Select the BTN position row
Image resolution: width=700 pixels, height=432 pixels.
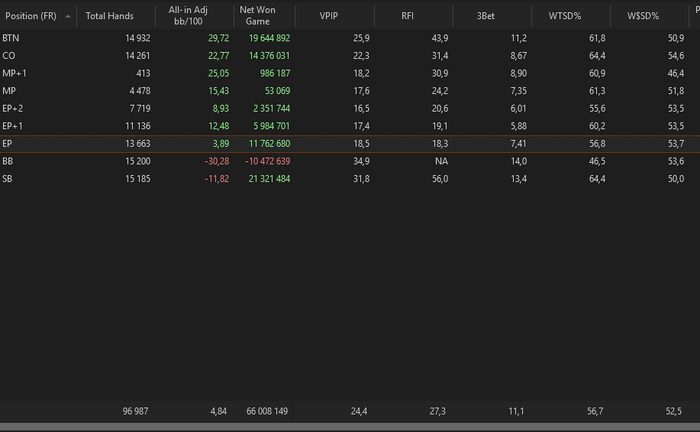pyautogui.click(x=350, y=38)
